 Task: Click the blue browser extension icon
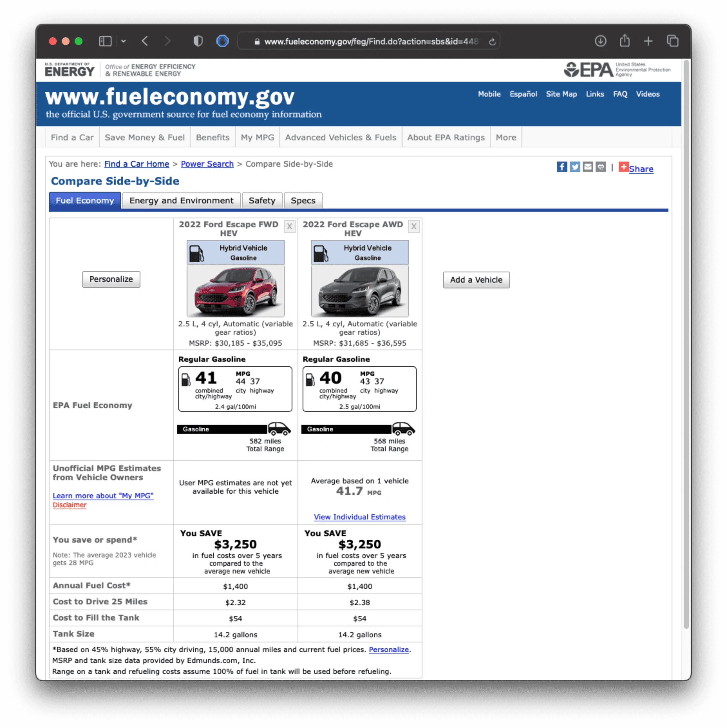pyautogui.click(x=222, y=41)
